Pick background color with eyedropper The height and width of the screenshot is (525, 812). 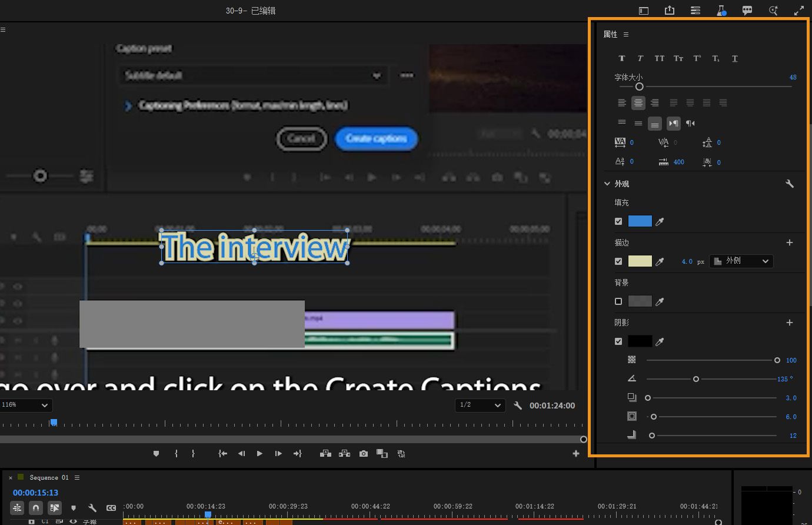660,301
